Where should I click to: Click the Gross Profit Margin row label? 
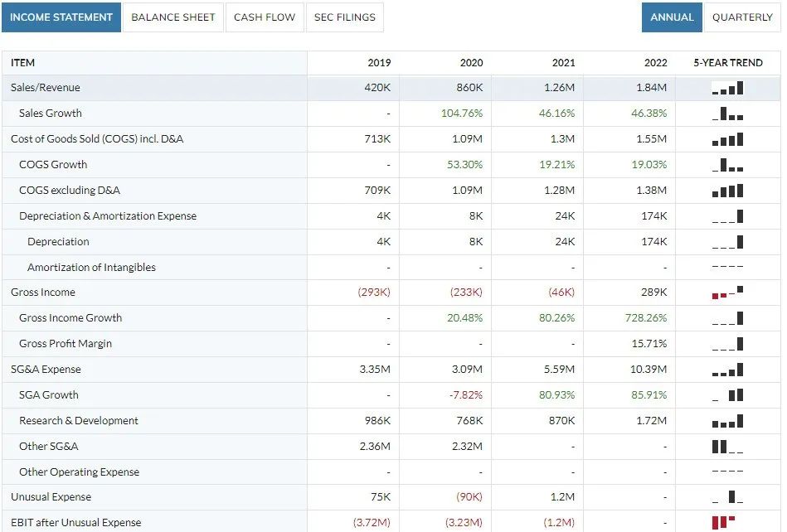(66, 343)
